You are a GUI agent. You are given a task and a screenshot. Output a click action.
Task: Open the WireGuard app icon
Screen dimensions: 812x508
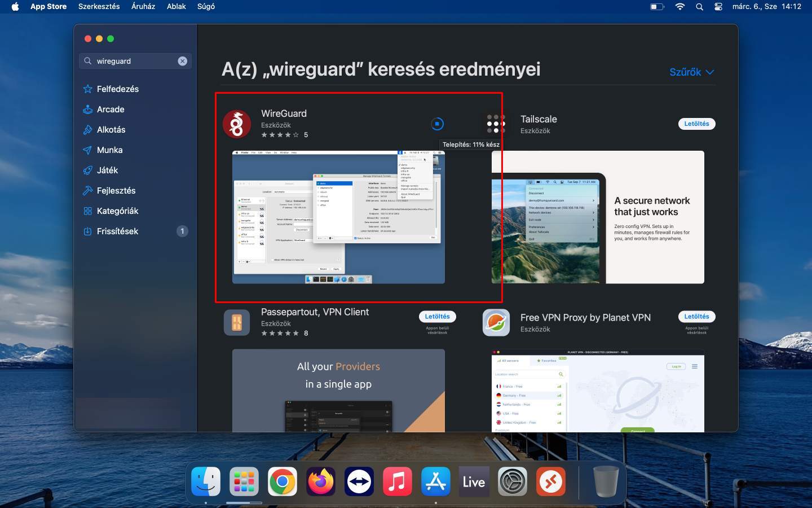point(237,124)
